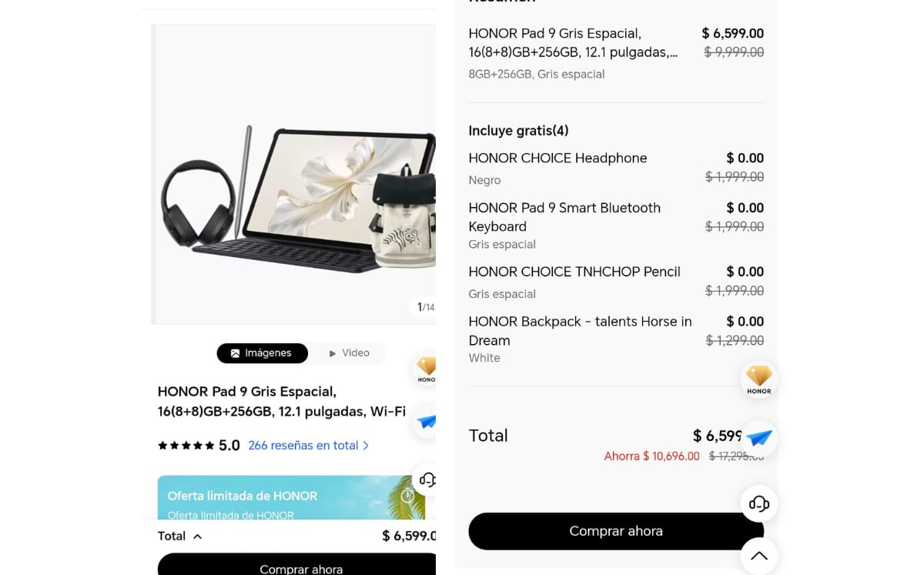Click the blue paper plane share icon on the right
The image size is (924, 575).
click(x=758, y=438)
